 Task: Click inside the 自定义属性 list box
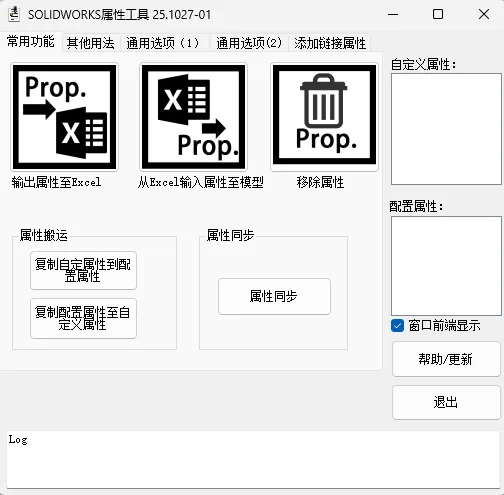click(446, 129)
